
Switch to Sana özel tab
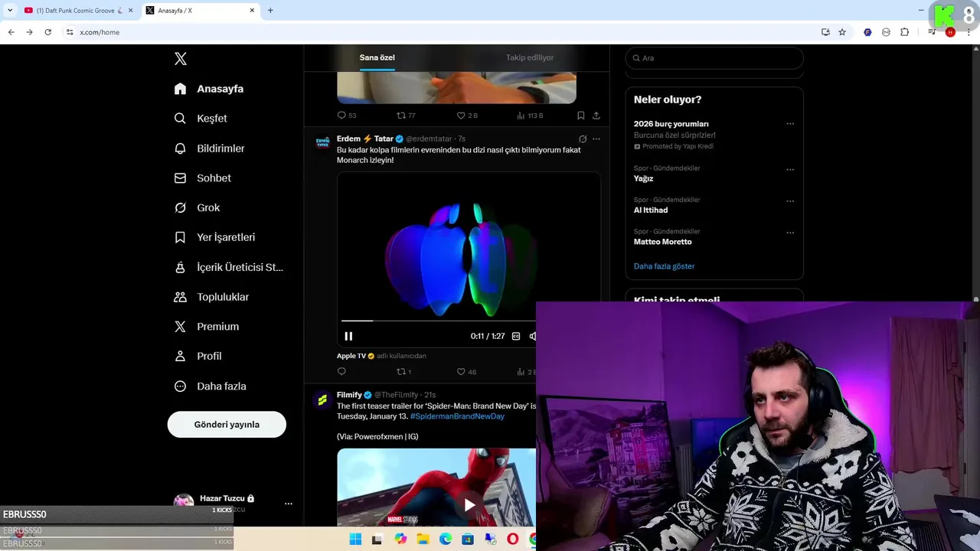[x=377, y=57]
